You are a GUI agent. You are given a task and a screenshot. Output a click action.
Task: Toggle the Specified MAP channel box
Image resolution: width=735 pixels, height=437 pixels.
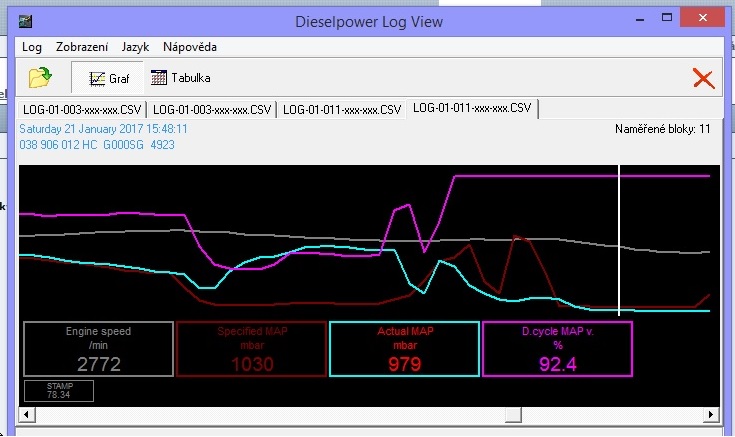(251, 349)
